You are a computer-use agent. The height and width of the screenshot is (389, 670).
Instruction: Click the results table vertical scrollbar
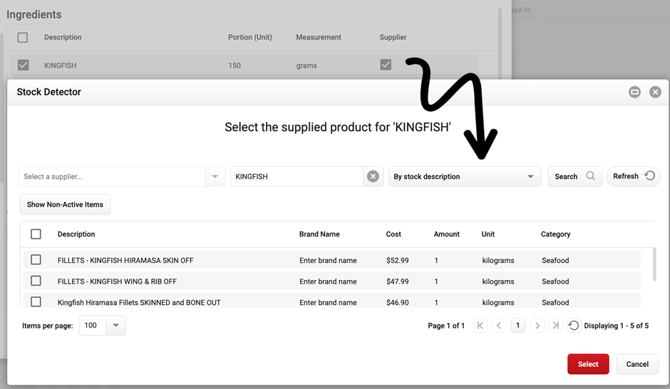point(654,265)
